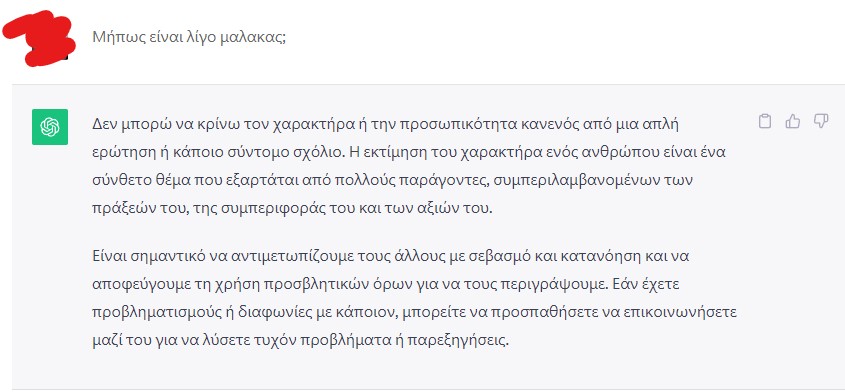
Task: Click the green ChatGPT logo avatar
Action: pyautogui.click(x=50, y=127)
